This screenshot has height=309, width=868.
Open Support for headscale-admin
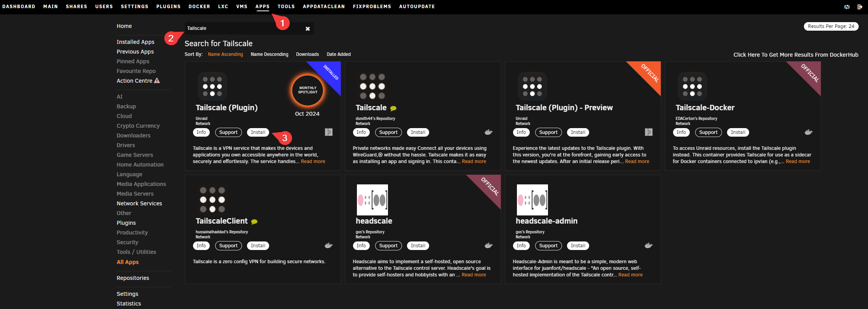click(x=548, y=246)
